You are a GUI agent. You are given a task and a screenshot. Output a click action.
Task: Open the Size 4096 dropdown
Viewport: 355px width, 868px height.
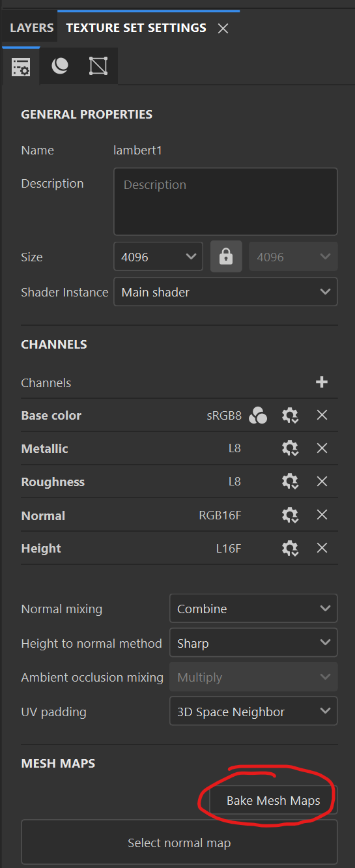pos(158,257)
